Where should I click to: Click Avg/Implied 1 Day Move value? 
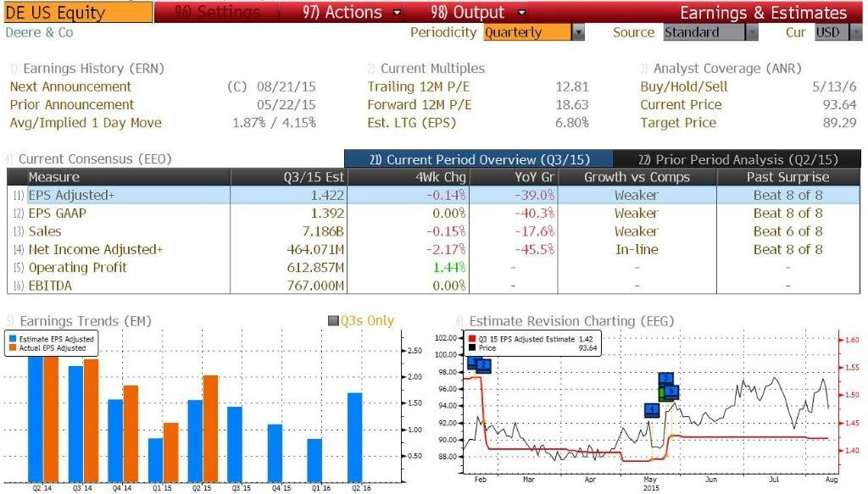(274, 123)
